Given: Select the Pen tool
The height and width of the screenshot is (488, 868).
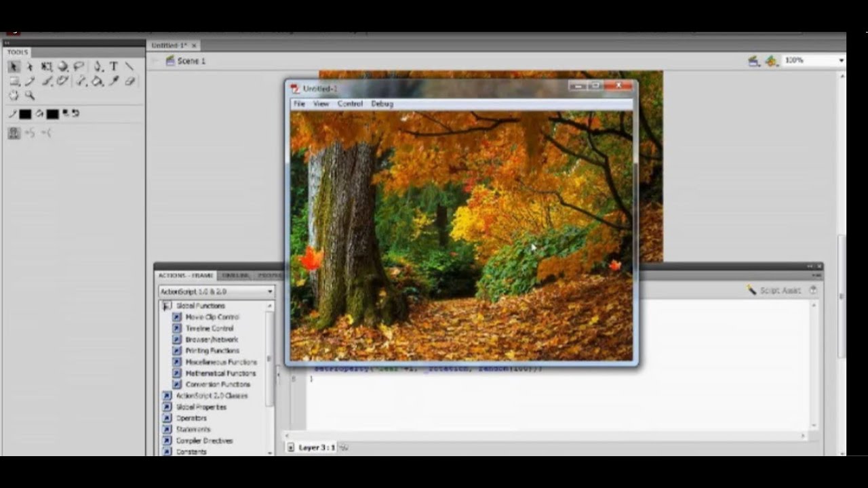Looking at the screenshot, I should pos(98,66).
